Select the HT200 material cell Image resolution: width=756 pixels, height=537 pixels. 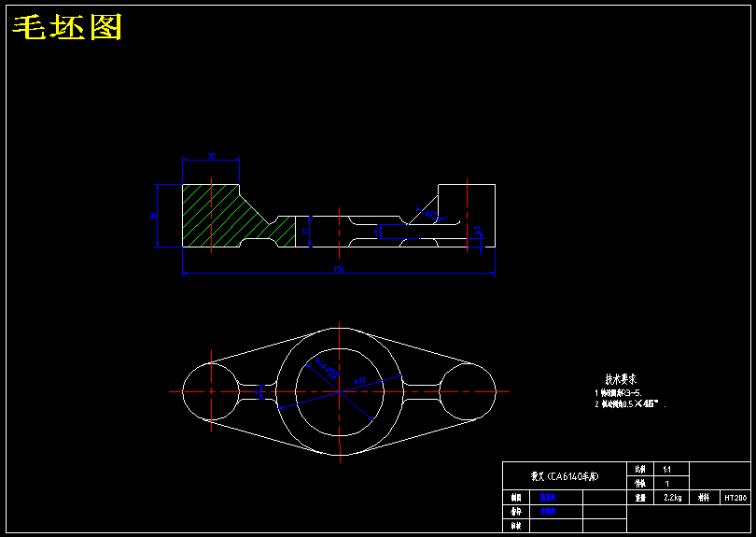pyautogui.click(x=735, y=498)
